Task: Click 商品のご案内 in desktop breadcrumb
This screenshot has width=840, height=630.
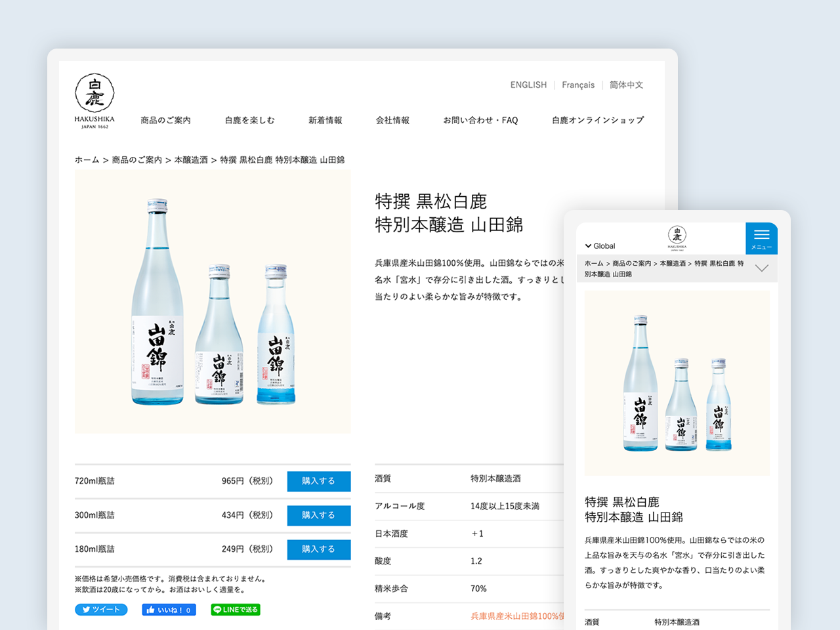Action: pyautogui.click(x=136, y=159)
